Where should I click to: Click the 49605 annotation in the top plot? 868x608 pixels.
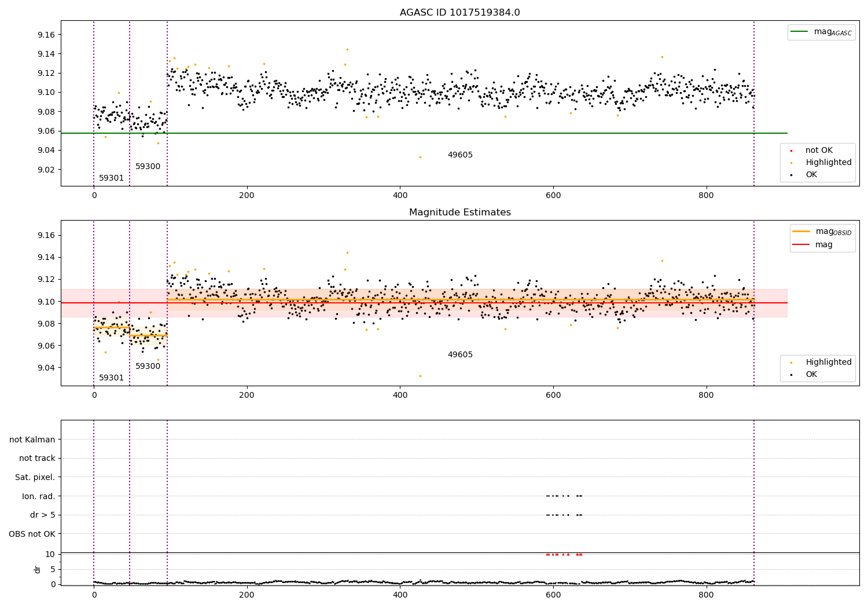(460, 155)
